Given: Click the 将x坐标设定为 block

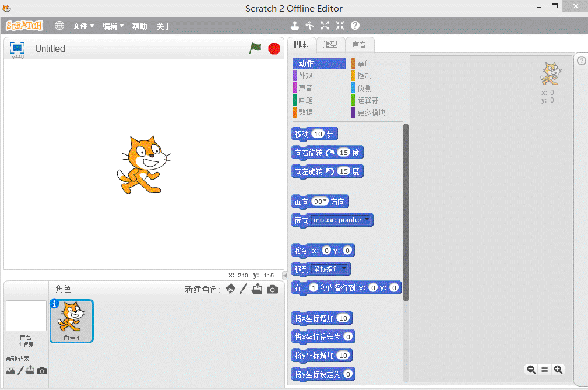Looking at the screenshot, I should click(x=323, y=337).
